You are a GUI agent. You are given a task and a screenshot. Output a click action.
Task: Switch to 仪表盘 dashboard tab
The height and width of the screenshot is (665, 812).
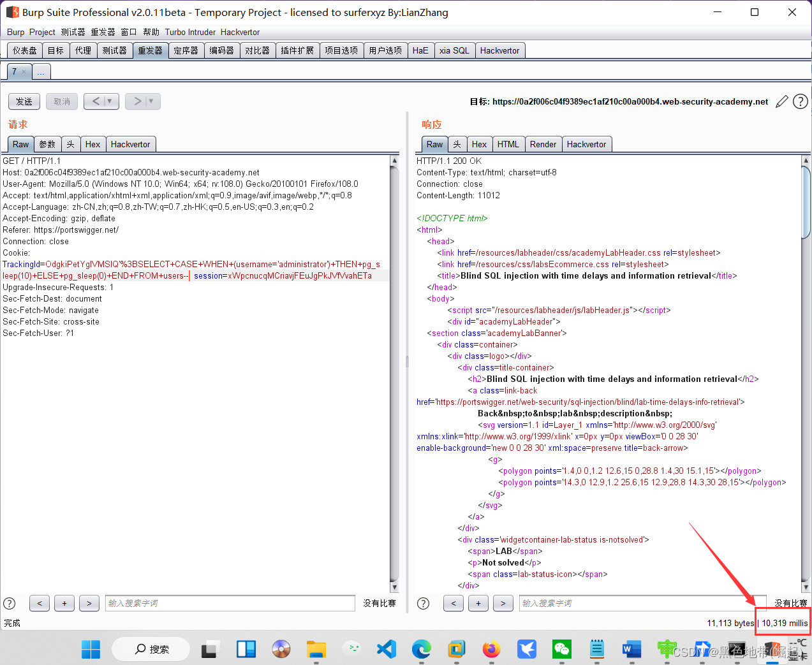25,50
